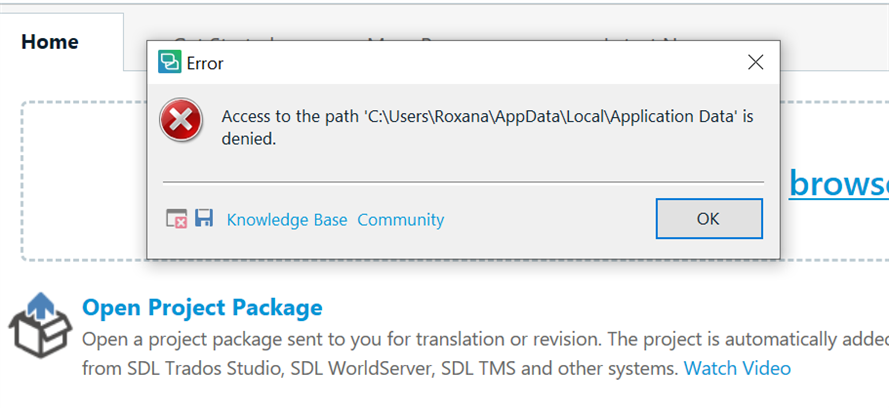Close the Error dialog with X
Screen dimensions: 889x408
[x=756, y=62]
